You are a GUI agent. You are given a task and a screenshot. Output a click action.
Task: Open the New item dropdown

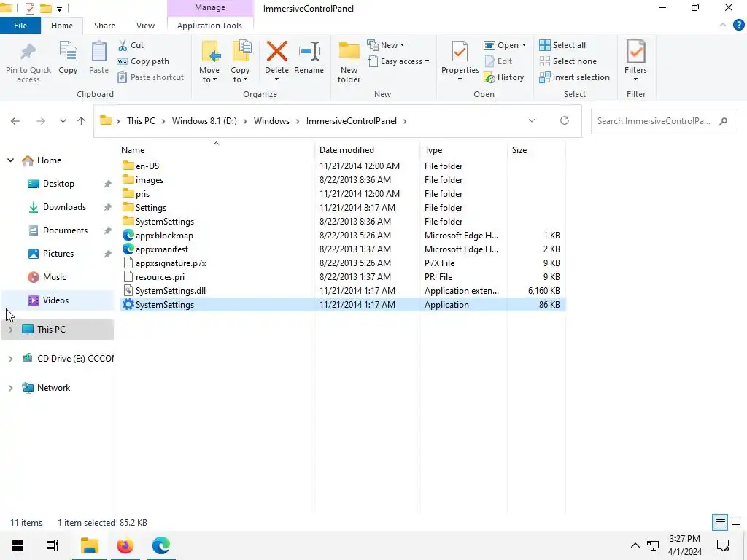[386, 45]
